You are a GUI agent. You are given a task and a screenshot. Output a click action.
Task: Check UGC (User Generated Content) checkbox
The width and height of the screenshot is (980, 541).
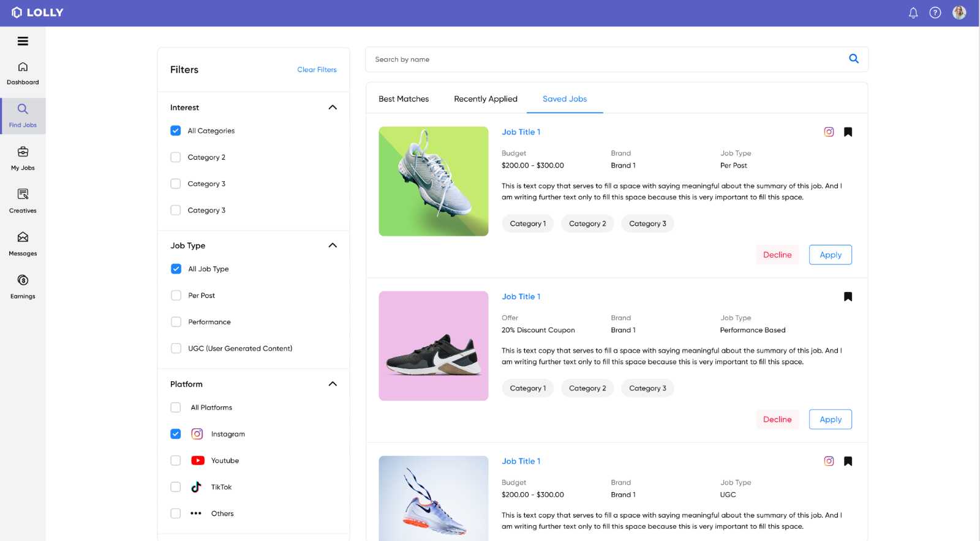tap(176, 348)
